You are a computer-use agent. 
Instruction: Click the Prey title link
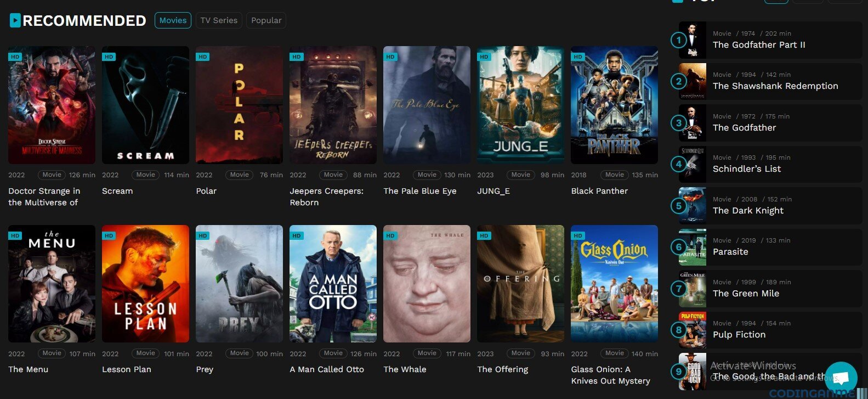[x=205, y=369]
